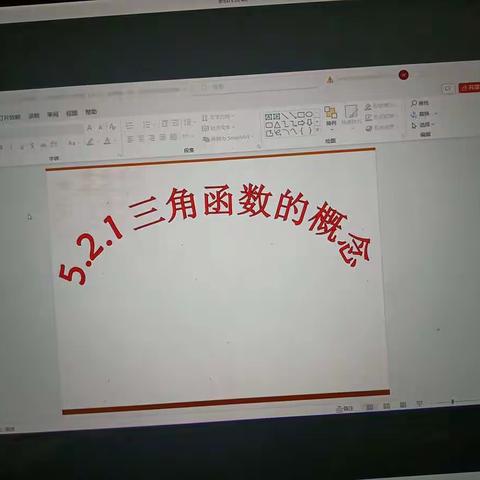Image resolution: width=480 pixels, height=480 pixels.
Task: Select the triangle shape in shapes gallery
Action: coord(277,125)
